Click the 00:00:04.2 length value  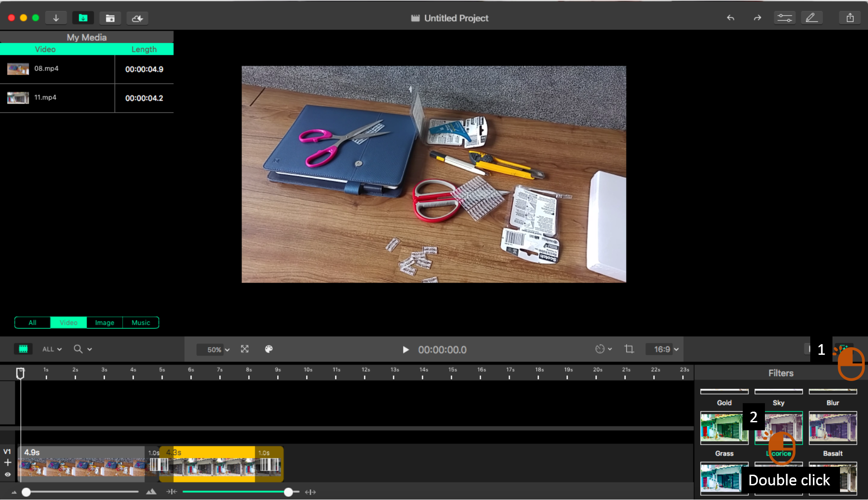click(x=144, y=98)
